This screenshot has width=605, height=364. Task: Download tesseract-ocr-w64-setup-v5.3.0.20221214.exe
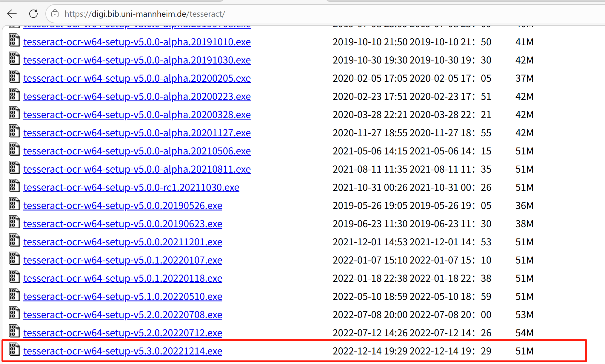pyautogui.click(x=123, y=351)
